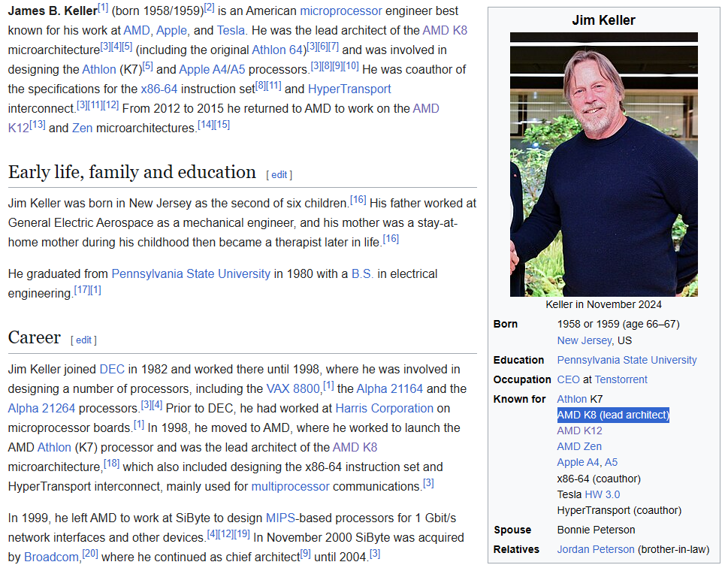Click caption Keller in November 2024

pyautogui.click(x=603, y=304)
